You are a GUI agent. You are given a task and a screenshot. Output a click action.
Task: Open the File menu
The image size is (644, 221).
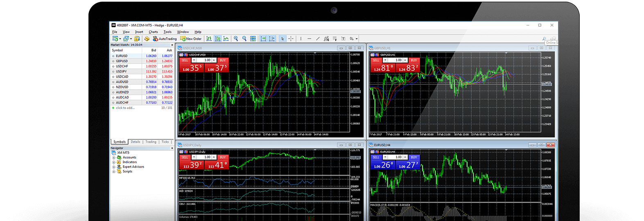tap(115, 32)
